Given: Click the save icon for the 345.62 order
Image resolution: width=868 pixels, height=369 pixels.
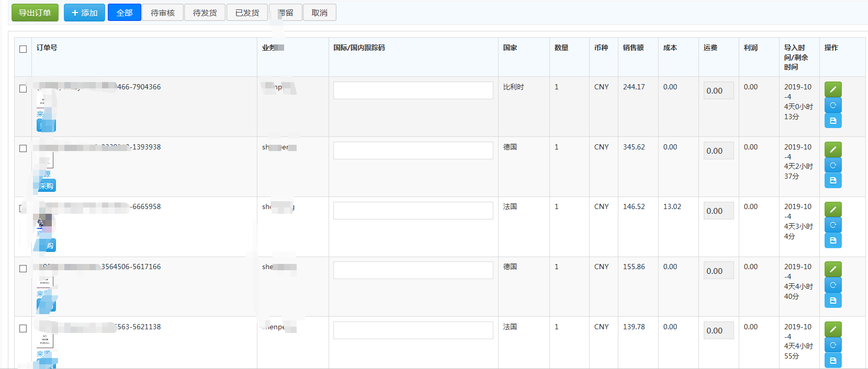Looking at the screenshot, I should pos(833,180).
